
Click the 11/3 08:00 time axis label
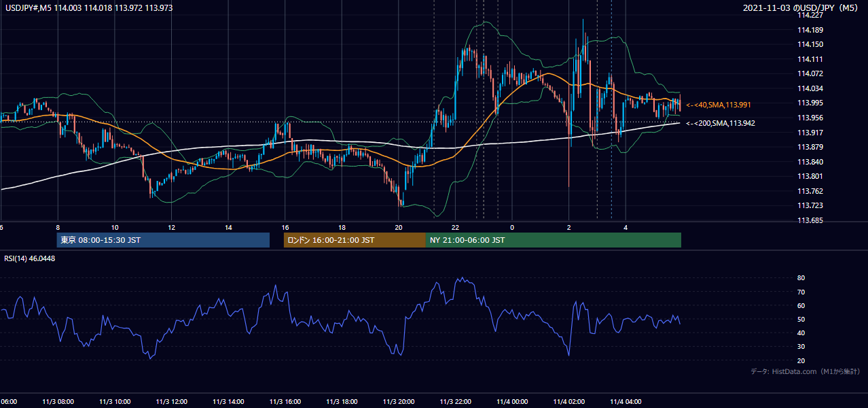coord(58,402)
